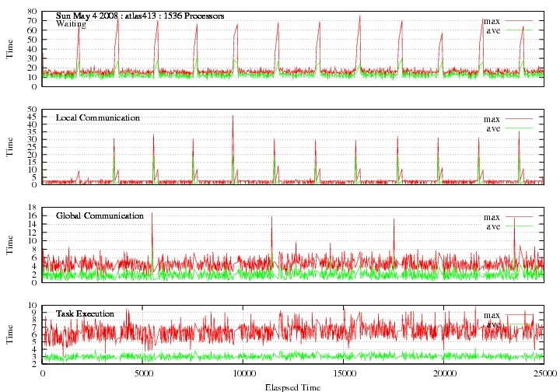Click y-axis tick '16' on Global Communication plot

pyautogui.click(x=32, y=215)
